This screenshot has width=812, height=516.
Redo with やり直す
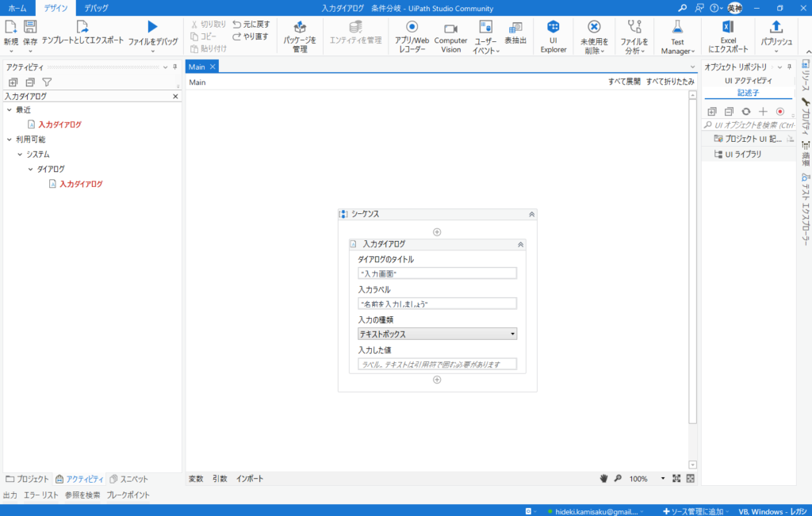(251, 36)
